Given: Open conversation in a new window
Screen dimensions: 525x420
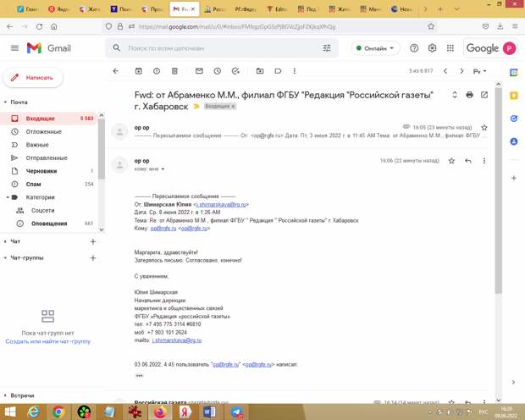Looking at the screenshot, I should 484,95.
